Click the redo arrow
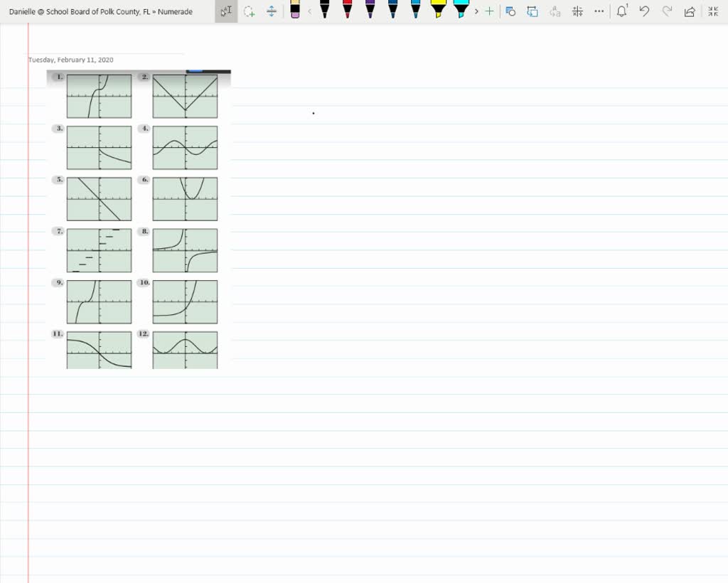The height and width of the screenshot is (583, 728). pos(665,11)
